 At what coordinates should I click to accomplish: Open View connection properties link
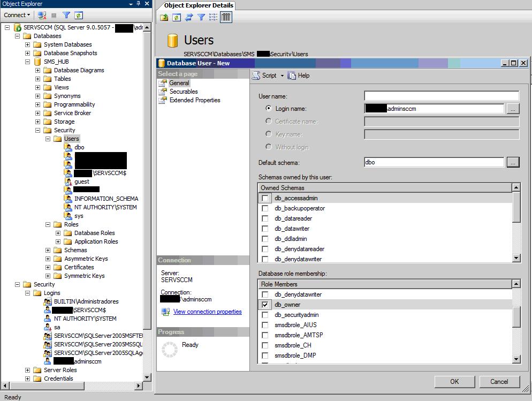click(x=207, y=312)
